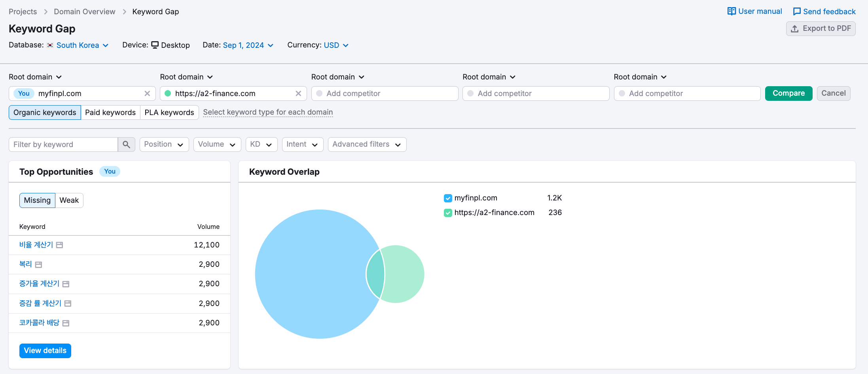Click the Compare button
Image resolution: width=868 pixels, height=374 pixels.
(788, 94)
